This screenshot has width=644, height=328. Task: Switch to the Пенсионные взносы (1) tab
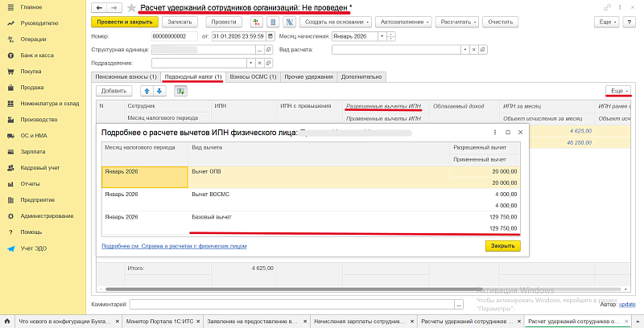pos(125,76)
